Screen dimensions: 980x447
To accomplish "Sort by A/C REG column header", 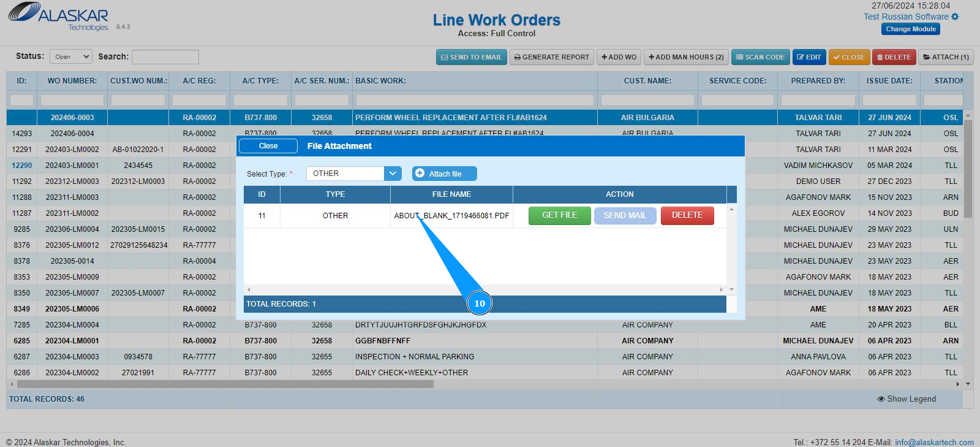I will pos(199,81).
